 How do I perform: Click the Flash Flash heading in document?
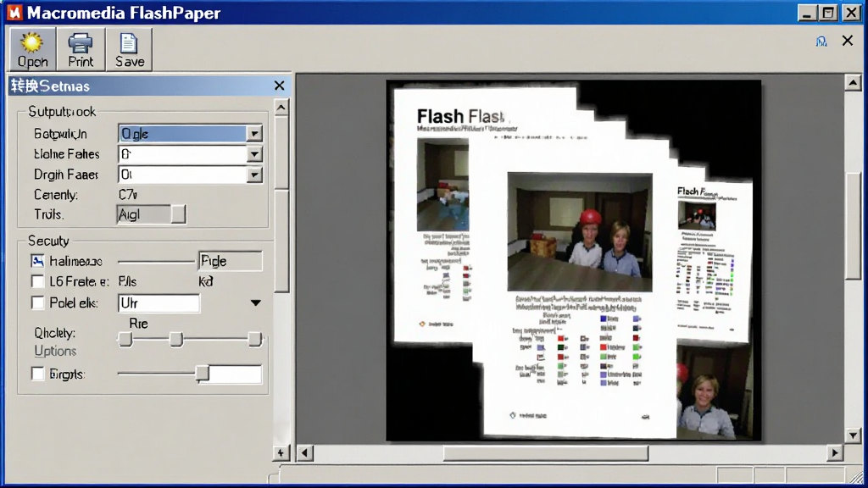coord(460,117)
